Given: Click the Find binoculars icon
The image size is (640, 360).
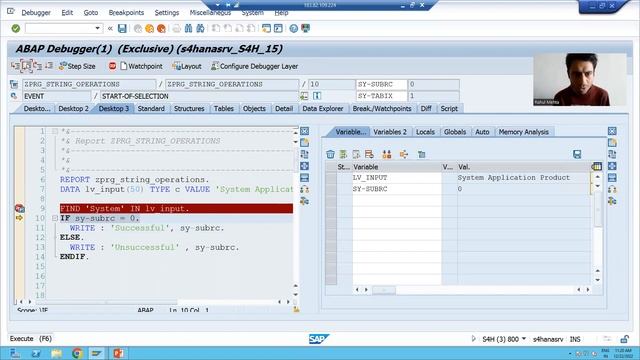Looking at the screenshot, I should (x=188, y=29).
